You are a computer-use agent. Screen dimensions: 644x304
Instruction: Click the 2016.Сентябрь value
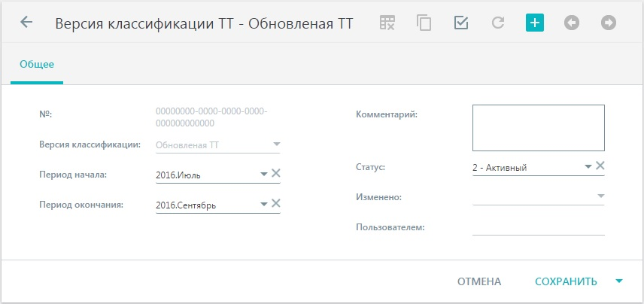coord(186,205)
